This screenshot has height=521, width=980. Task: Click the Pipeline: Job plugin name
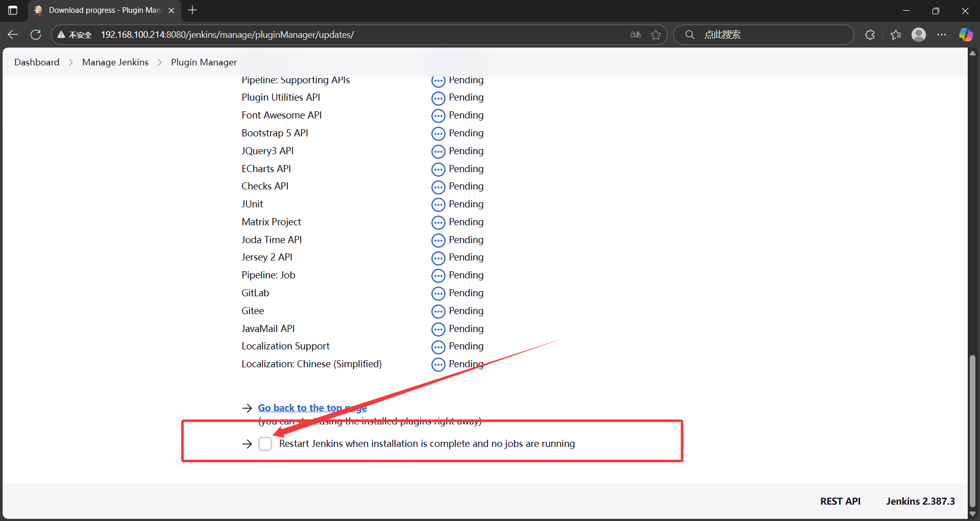tap(268, 275)
